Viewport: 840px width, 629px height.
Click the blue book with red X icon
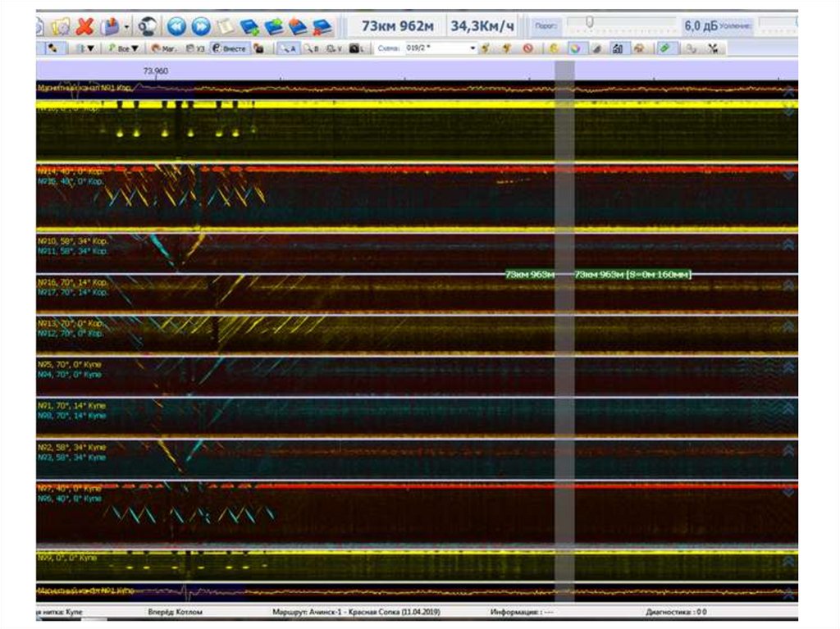(x=323, y=27)
